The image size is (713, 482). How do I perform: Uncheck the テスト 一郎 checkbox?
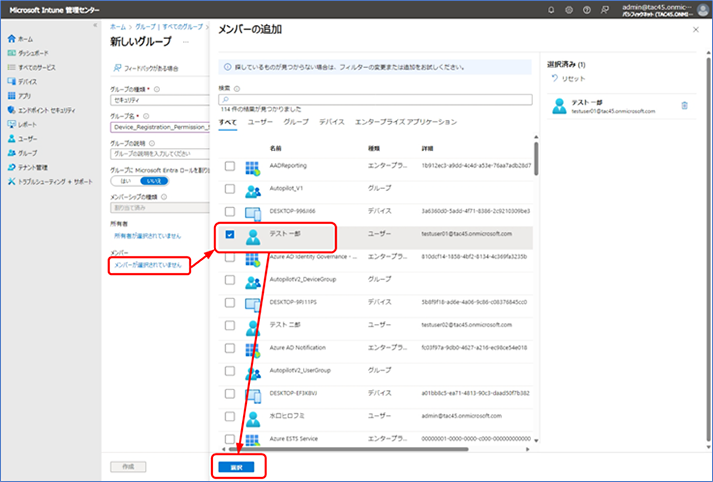tap(230, 235)
